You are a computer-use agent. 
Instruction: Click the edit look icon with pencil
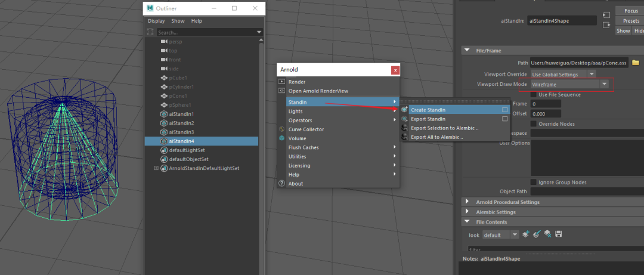pyautogui.click(x=537, y=234)
